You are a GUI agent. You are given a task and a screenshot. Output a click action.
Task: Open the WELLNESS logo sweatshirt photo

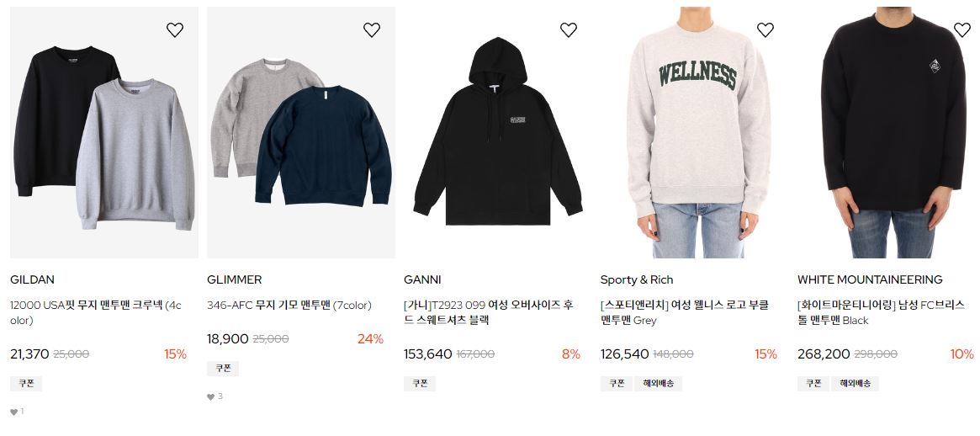tap(694, 133)
